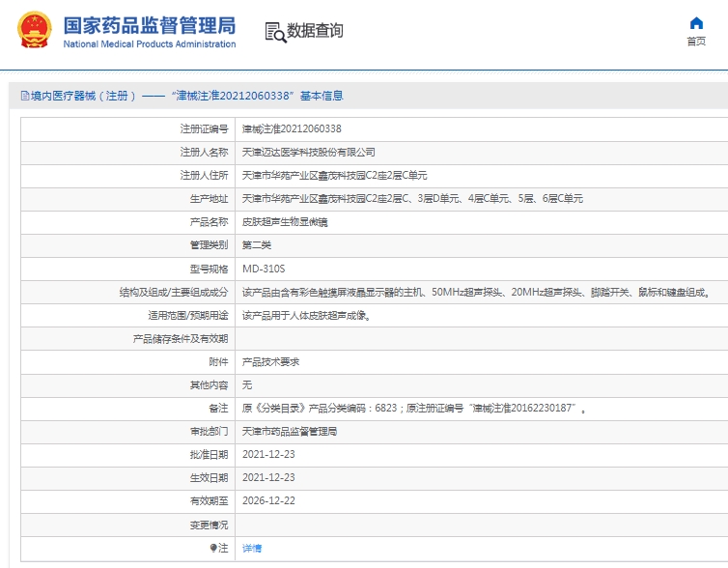Open the 详情 details link
Viewport: 728px width, 568px height.
[252, 548]
